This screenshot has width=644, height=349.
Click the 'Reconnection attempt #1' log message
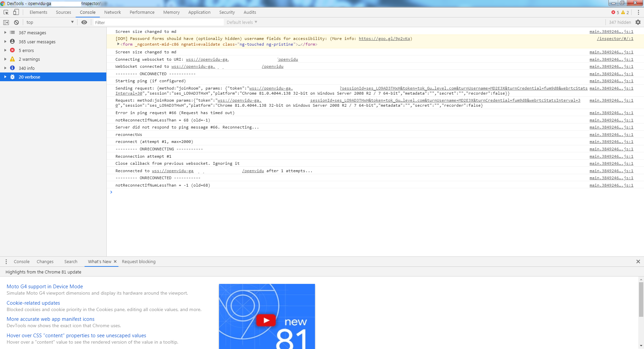[x=143, y=156]
